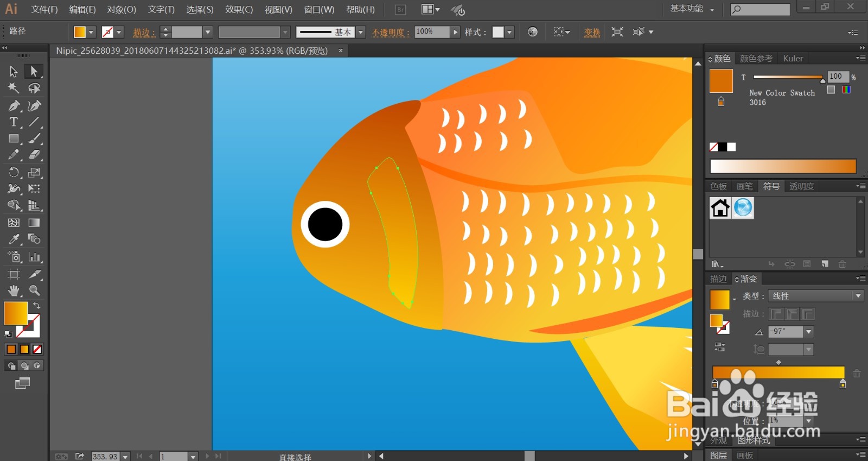Select the Zoom tool
Image resolution: width=868 pixels, height=461 pixels.
click(x=34, y=291)
